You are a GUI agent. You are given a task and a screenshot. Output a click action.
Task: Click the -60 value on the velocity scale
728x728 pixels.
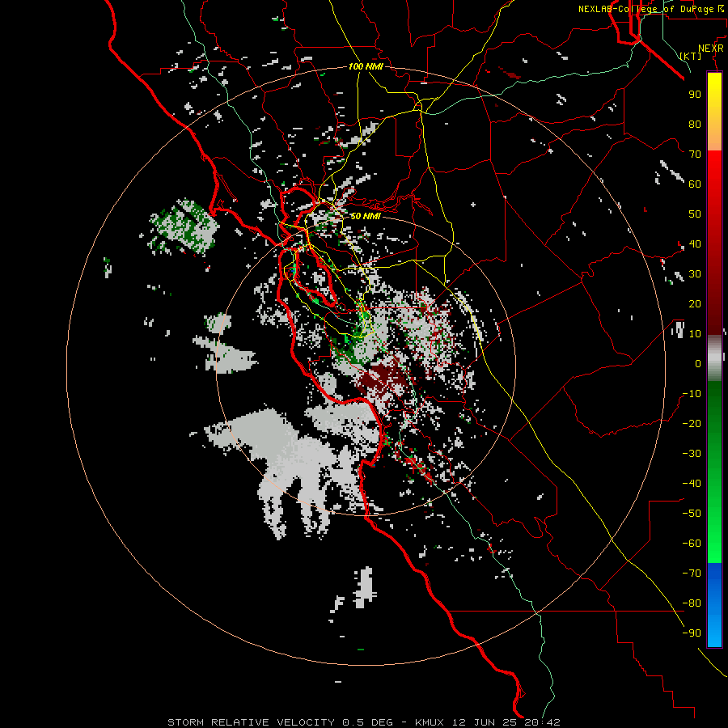(x=692, y=544)
